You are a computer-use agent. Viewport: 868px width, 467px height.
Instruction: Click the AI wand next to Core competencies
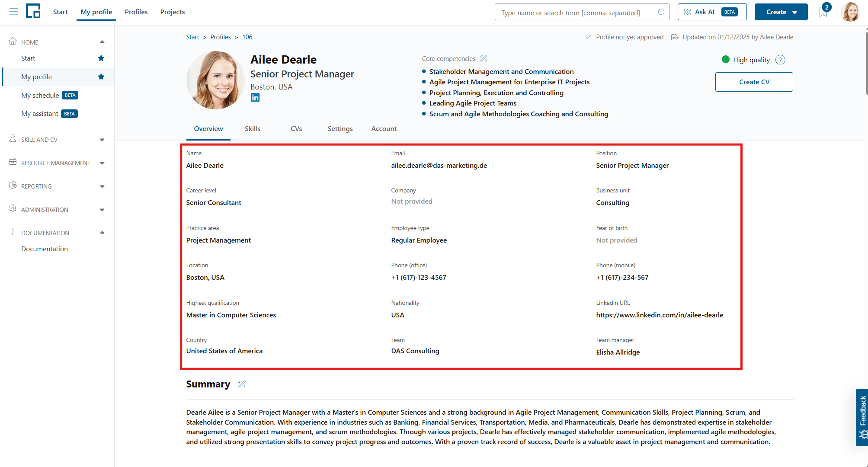(483, 58)
